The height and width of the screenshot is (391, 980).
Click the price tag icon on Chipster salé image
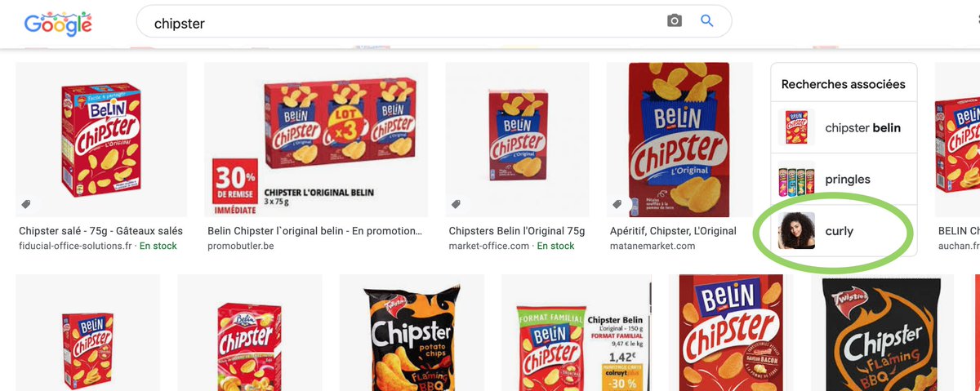(26, 205)
